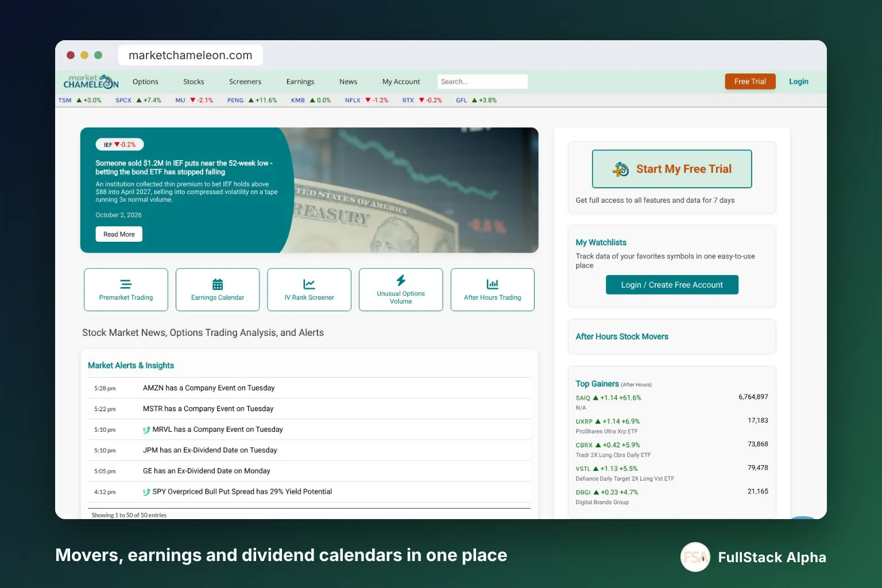Click the Market Chameleon logo
Image resolution: width=882 pixels, height=588 pixels.
click(91, 82)
